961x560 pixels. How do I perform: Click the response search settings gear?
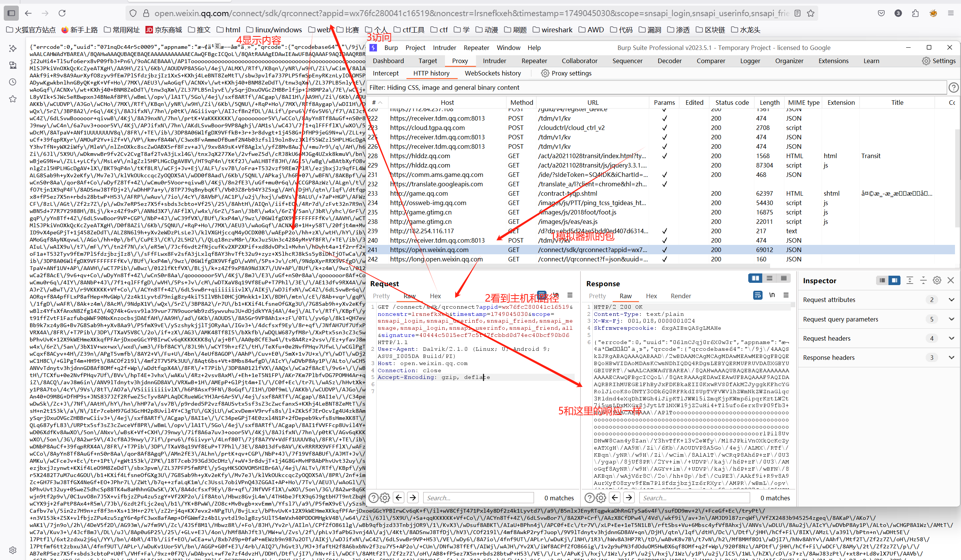pos(601,498)
